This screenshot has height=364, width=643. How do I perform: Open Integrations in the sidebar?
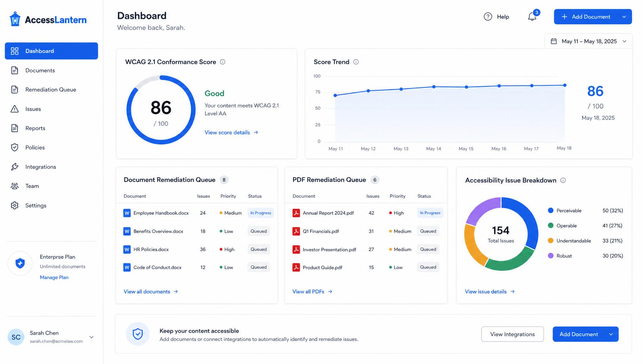click(52, 167)
